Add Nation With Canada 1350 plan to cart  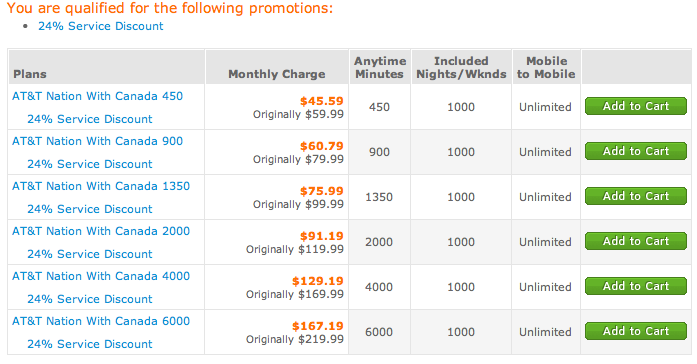pos(636,196)
